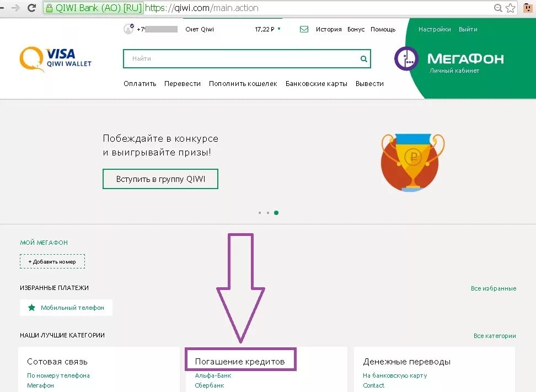536x392 pixels.
Task: Open Сотовая связь category
Action: [57, 362]
